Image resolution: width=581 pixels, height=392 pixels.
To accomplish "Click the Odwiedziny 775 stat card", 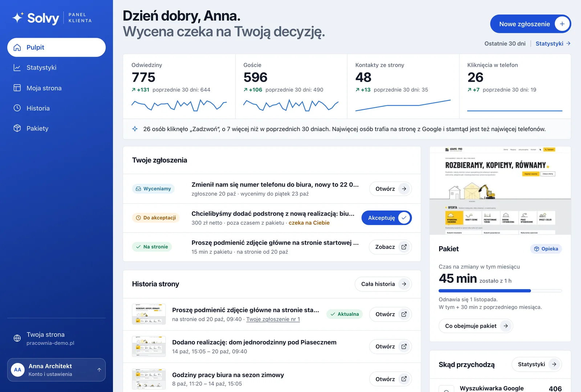I will pos(179,86).
